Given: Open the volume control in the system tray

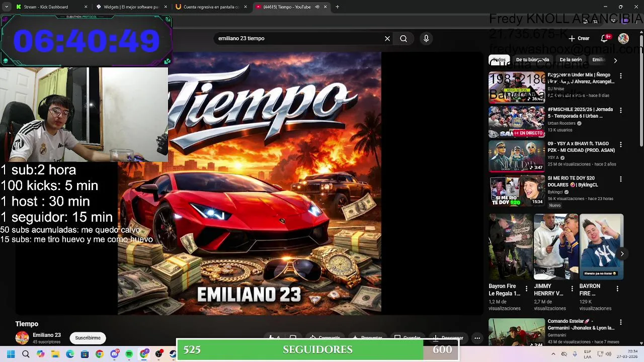Looking at the screenshot, I should pos(608,354).
